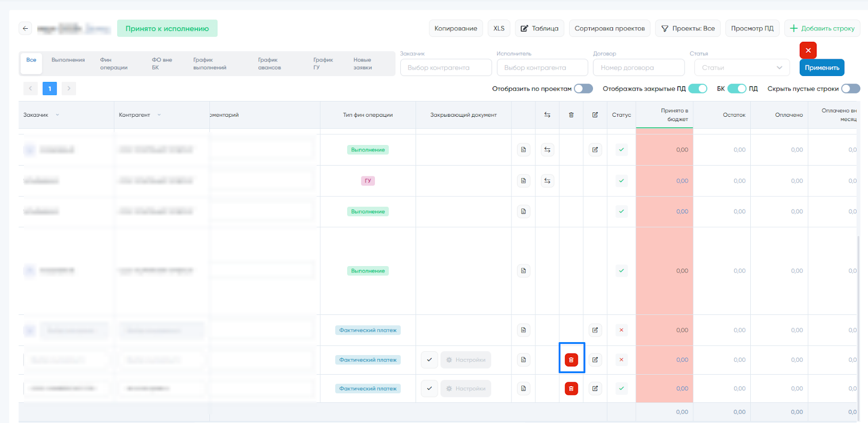
Task: Enable 'Скрыть пустые строки' toggle
Action: (850, 89)
